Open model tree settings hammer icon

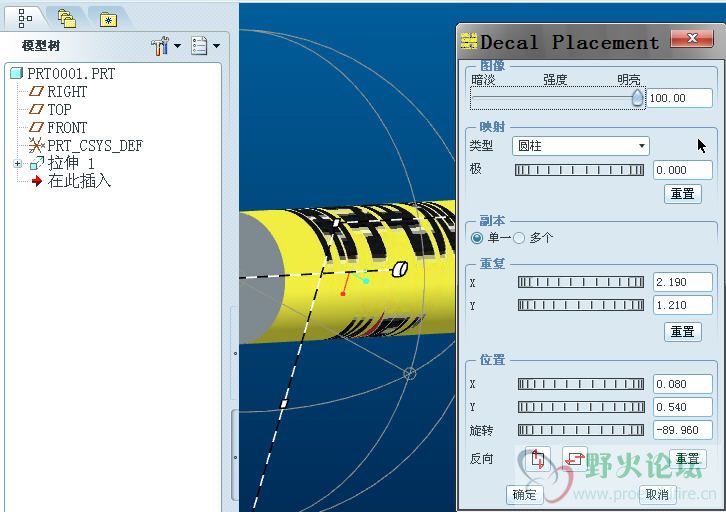(160, 46)
